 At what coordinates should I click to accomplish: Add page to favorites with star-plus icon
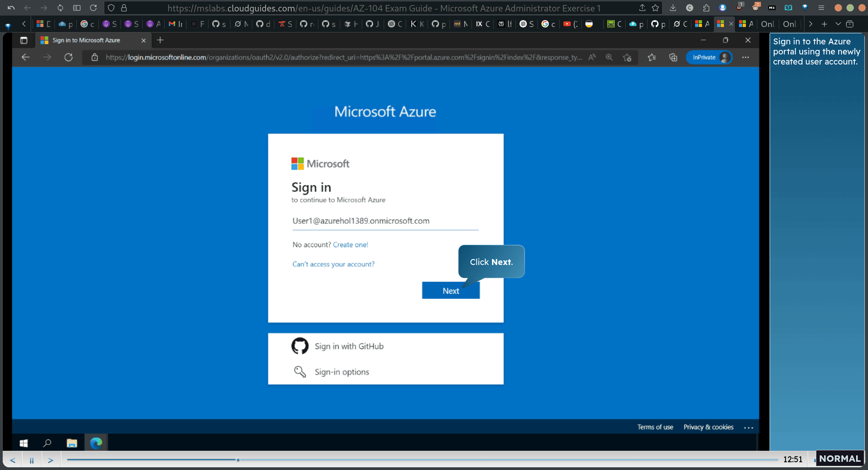click(x=627, y=57)
